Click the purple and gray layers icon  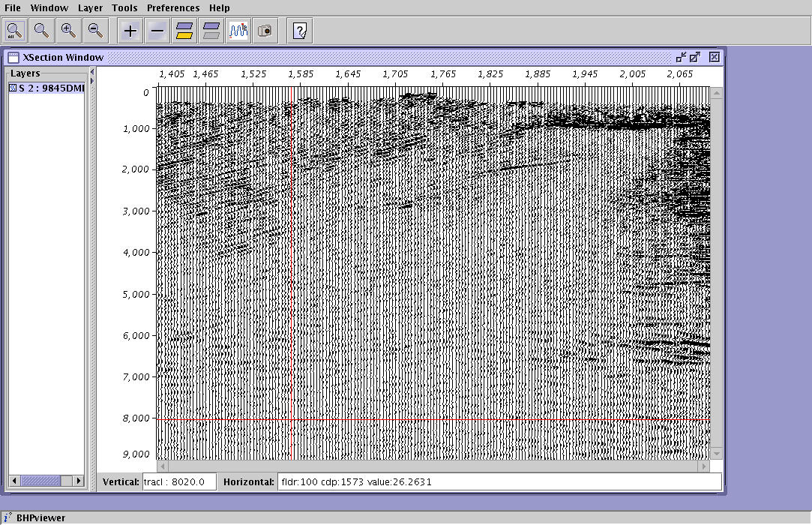(211, 31)
